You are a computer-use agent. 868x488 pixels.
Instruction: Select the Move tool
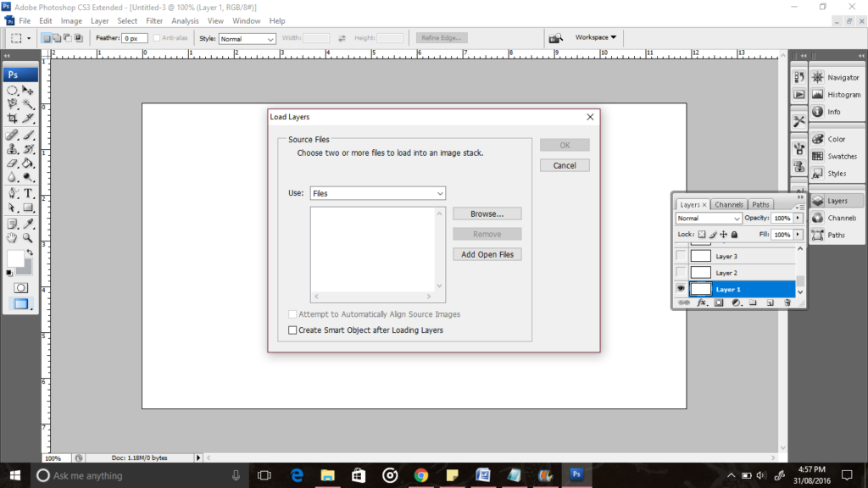[28, 90]
